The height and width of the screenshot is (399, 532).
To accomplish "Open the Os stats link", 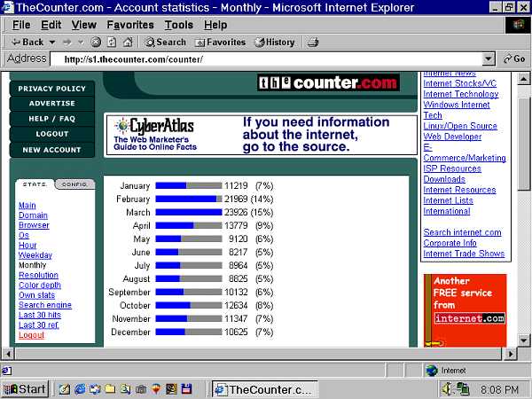I will pos(24,235).
